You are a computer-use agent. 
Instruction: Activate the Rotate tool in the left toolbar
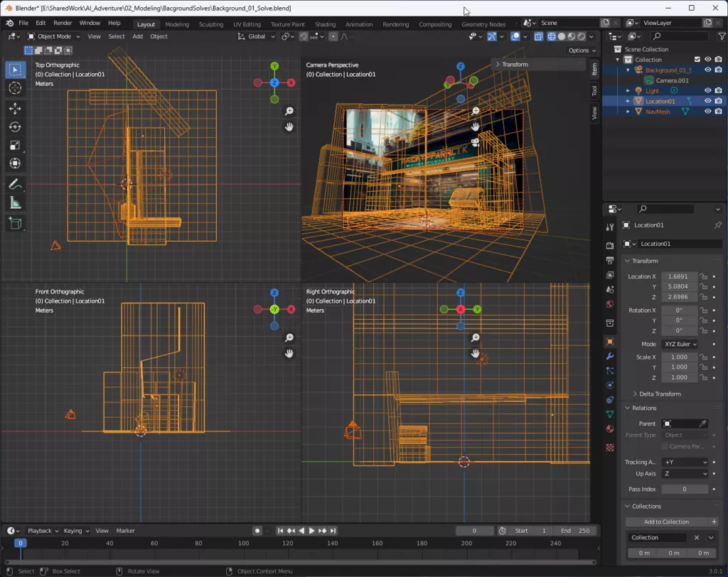[15, 127]
